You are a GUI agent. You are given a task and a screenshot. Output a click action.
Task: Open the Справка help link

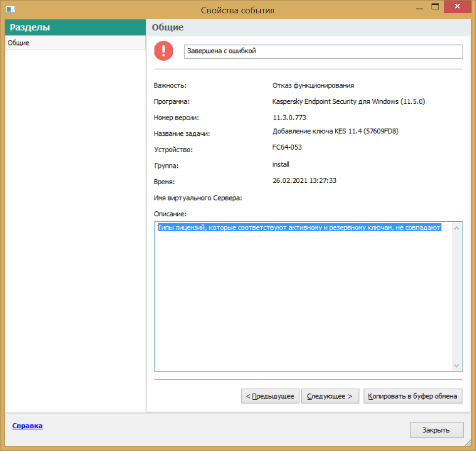pyautogui.click(x=27, y=426)
